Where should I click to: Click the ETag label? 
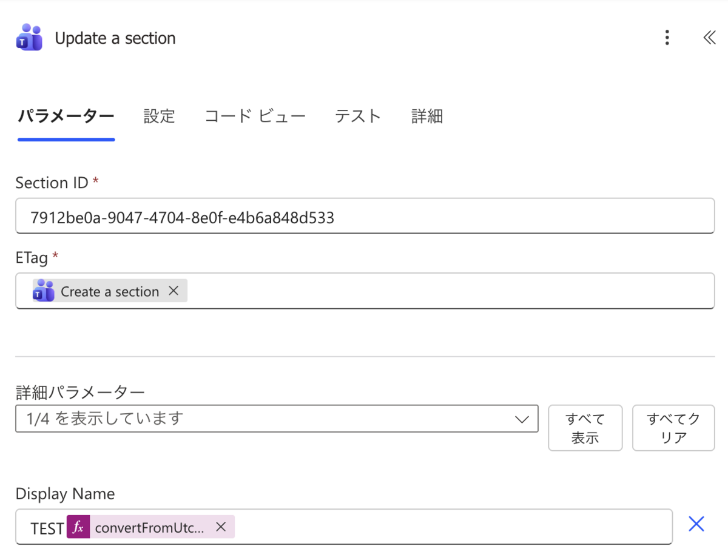click(32, 258)
